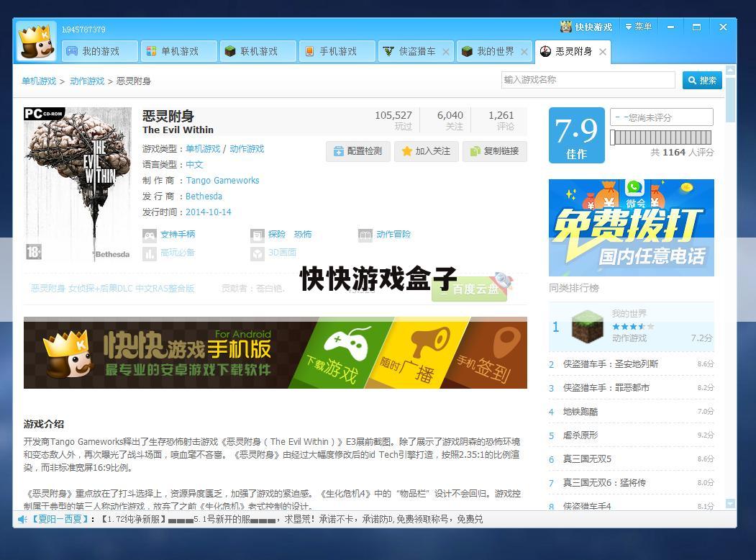Open The Evil Within cover image
This screenshot has height=560, width=756.
[x=78, y=184]
